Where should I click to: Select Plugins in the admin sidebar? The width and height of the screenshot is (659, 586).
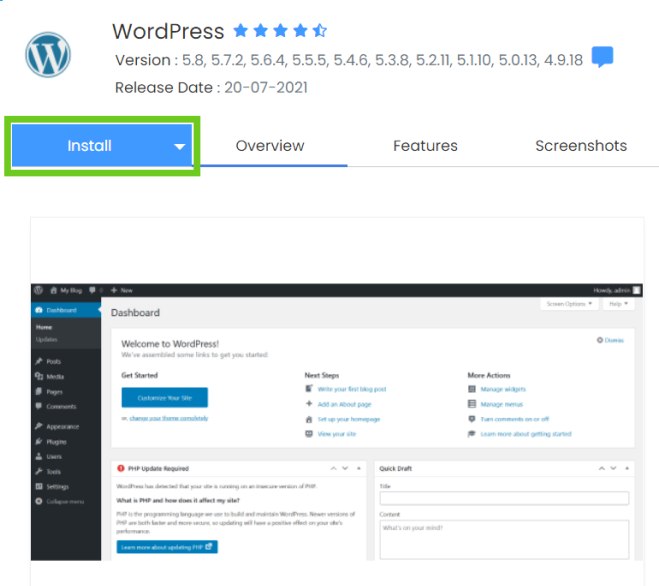point(56,441)
